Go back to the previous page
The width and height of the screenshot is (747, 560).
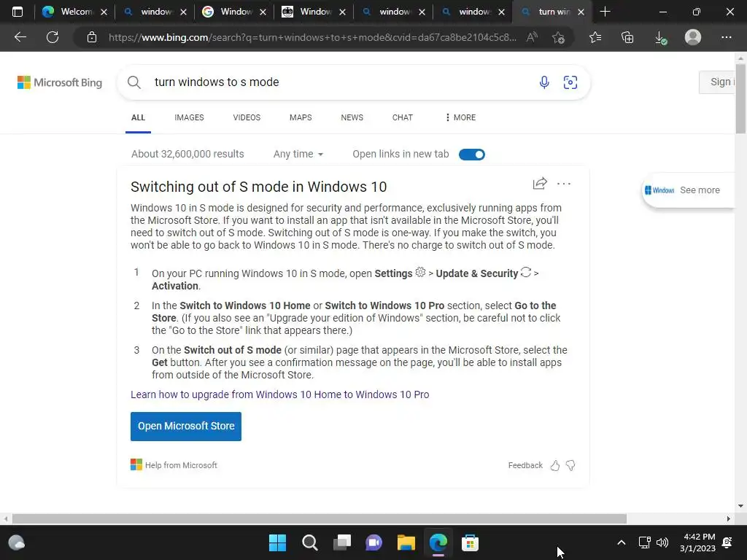(x=20, y=37)
